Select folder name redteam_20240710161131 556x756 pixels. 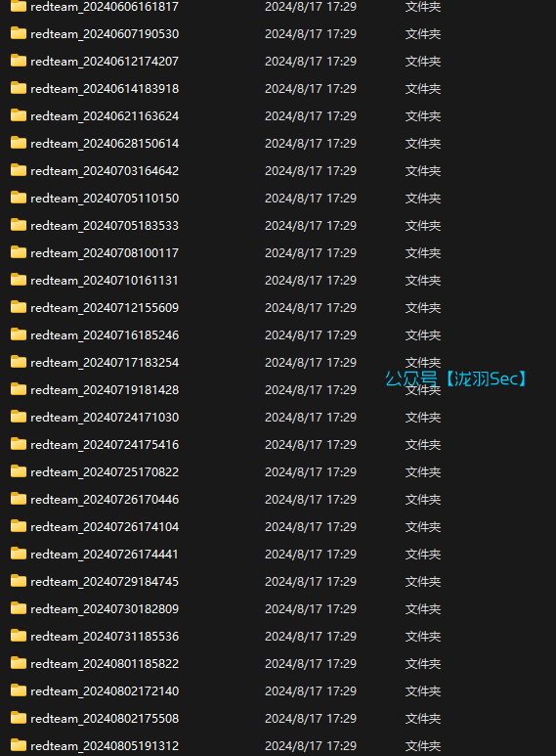[105, 281]
